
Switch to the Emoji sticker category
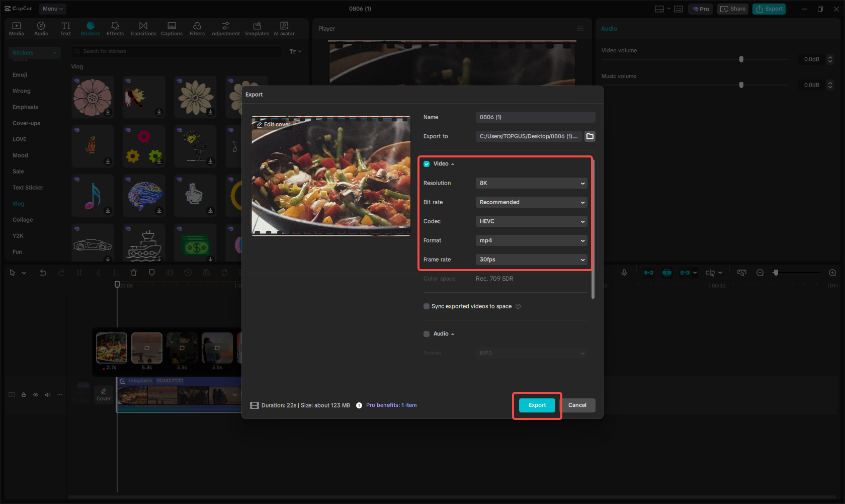pyautogui.click(x=20, y=74)
